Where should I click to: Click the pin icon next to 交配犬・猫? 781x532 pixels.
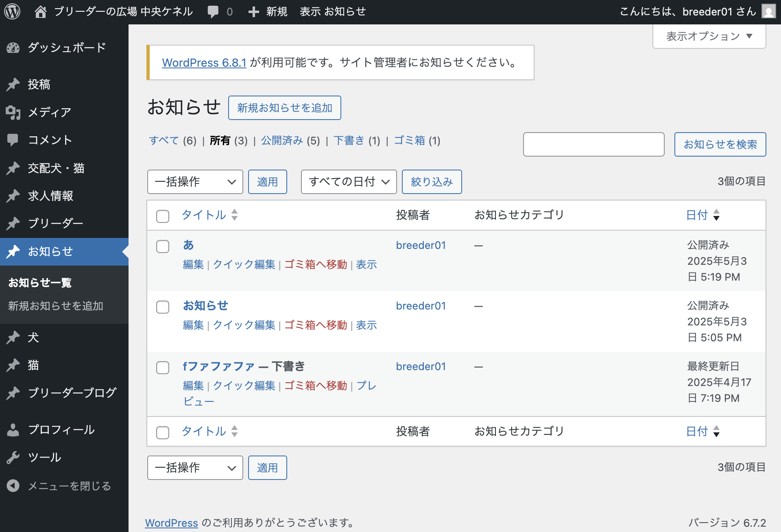[13, 168]
